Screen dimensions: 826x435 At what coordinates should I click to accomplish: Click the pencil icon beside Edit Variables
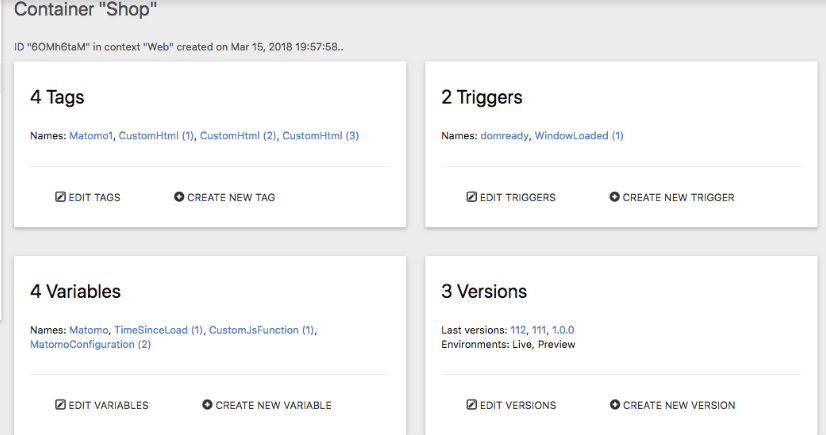(x=60, y=405)
